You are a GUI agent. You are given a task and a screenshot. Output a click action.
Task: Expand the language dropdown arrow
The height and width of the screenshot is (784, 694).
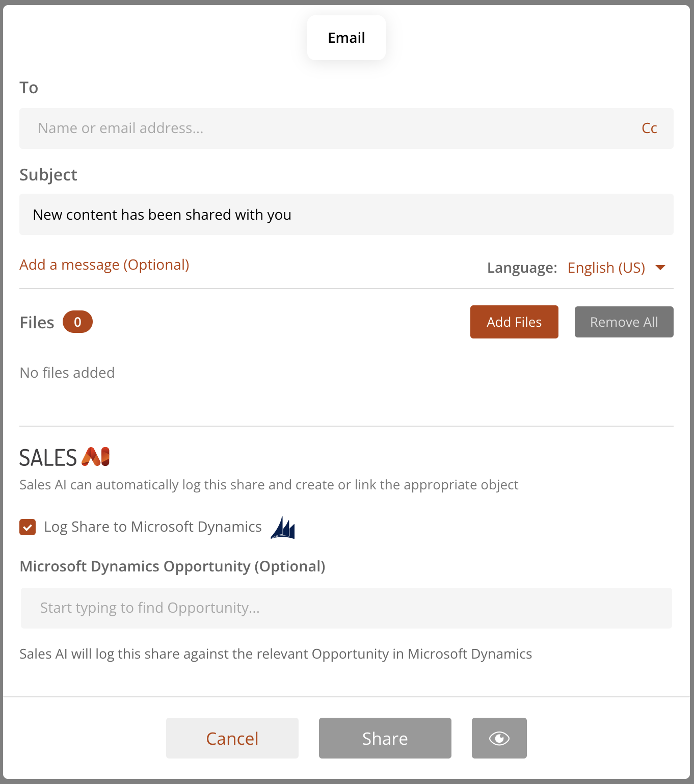point(660,268)
